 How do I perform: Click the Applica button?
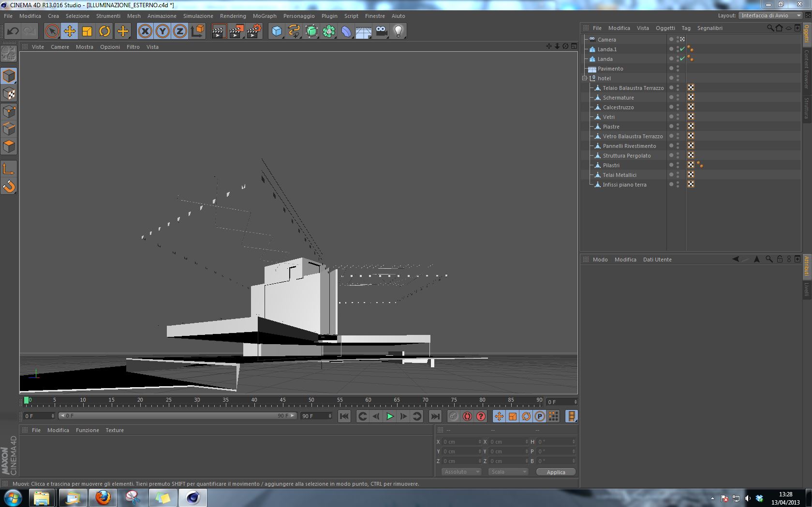(556, 472)
